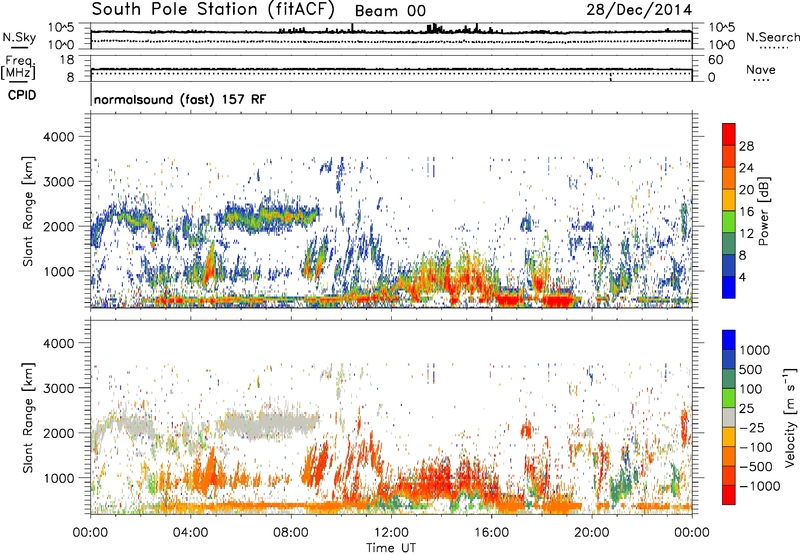This screenshot has height=554, width=800.
Task: Click the '18' frequency axis value
Action: 67,60
